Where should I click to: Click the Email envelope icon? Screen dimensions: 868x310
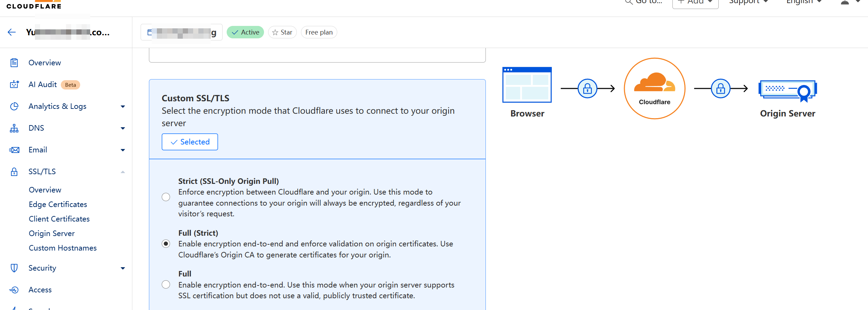(x=14, y=150)
